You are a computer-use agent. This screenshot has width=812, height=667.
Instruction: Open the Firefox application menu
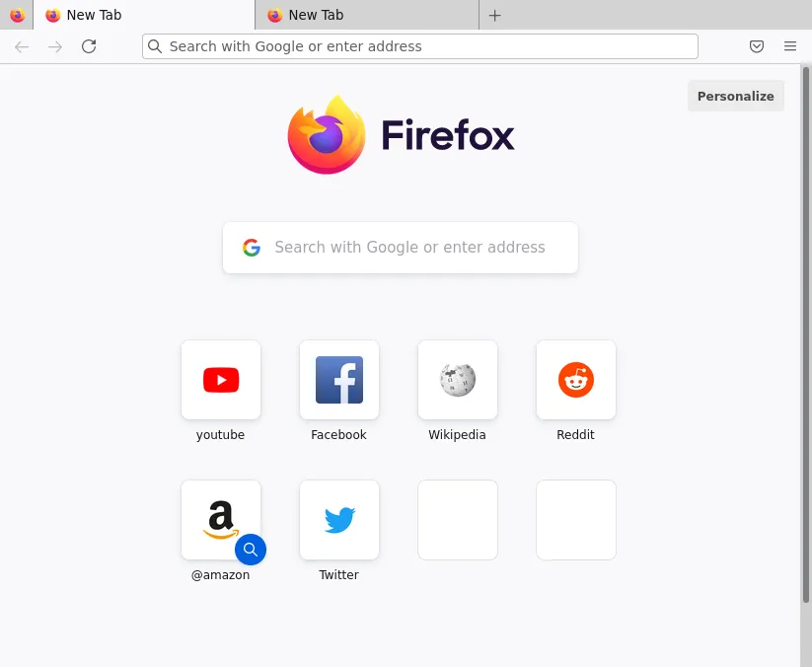click(x=788, y=46)
